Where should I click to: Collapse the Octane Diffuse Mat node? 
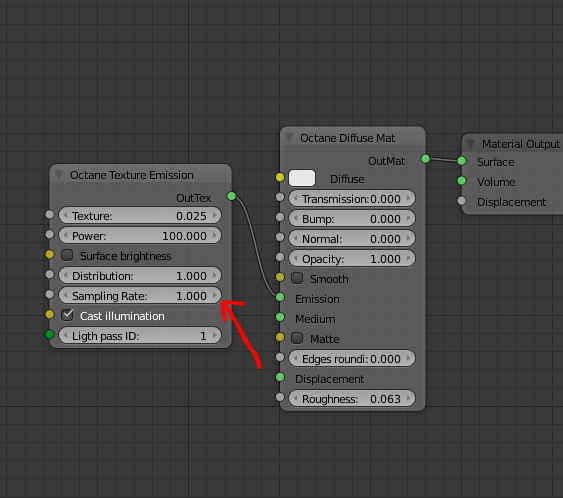pos(289,137)
